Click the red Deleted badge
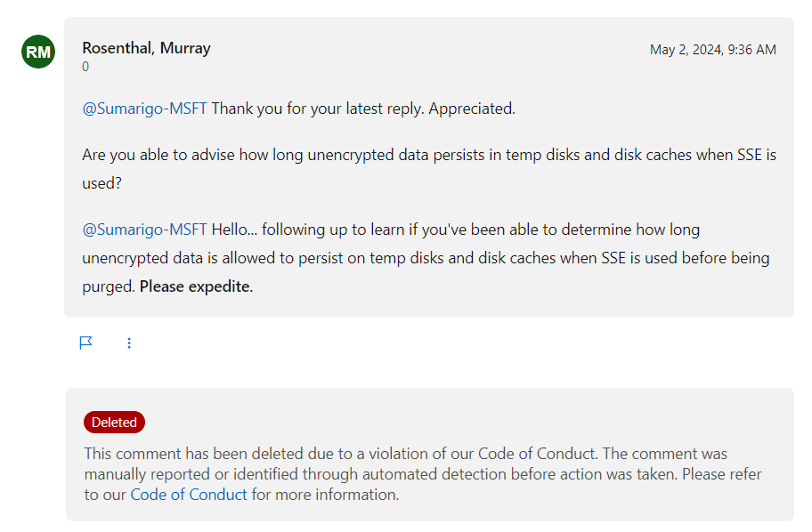The width and height of the screenshot is (812, 532). tap(115, 423)
